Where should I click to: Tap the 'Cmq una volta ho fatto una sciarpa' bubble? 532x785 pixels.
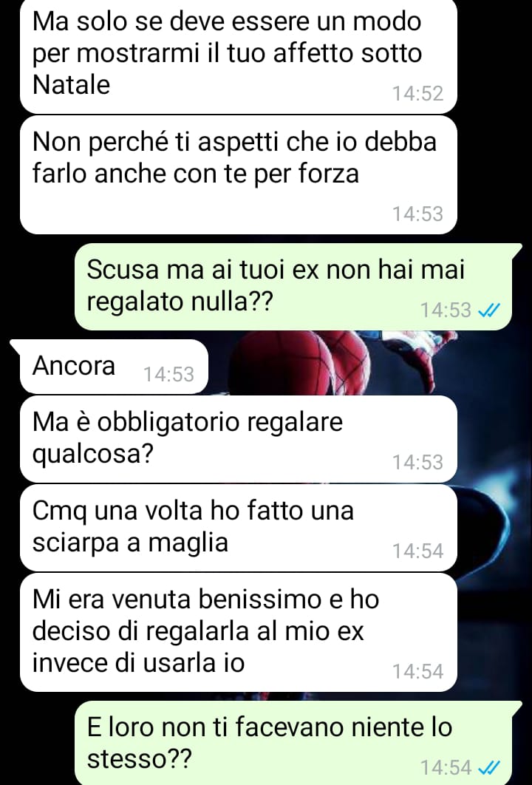coord(238,528)
